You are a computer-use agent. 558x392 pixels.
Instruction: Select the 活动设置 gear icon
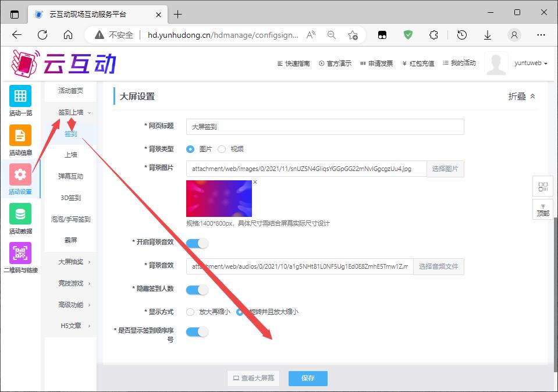(20, 174)
